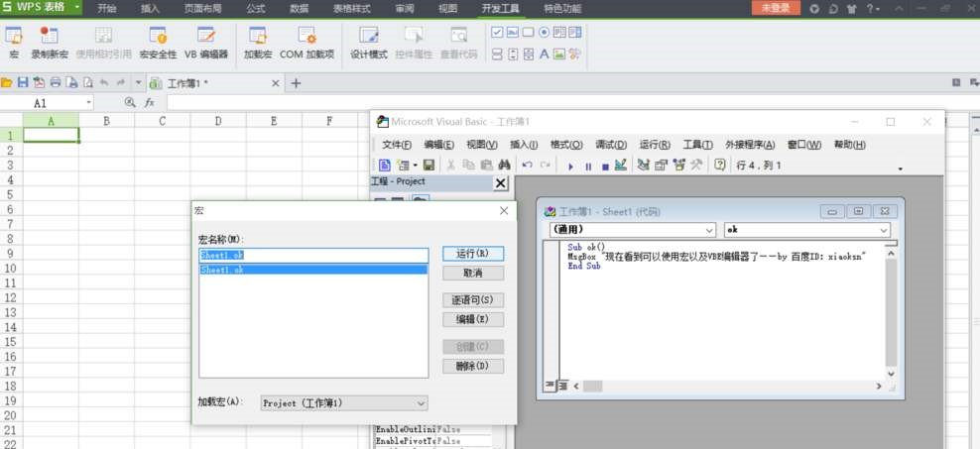This screenshot has width=980, height=449.
Task: Click the 运行(R) button in macro dialog
Action: (472, 254)
